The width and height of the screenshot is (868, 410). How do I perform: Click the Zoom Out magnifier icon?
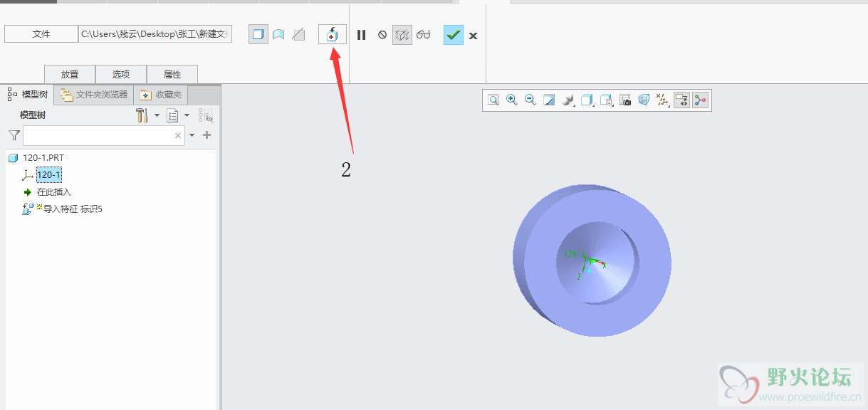coord(530,100)
